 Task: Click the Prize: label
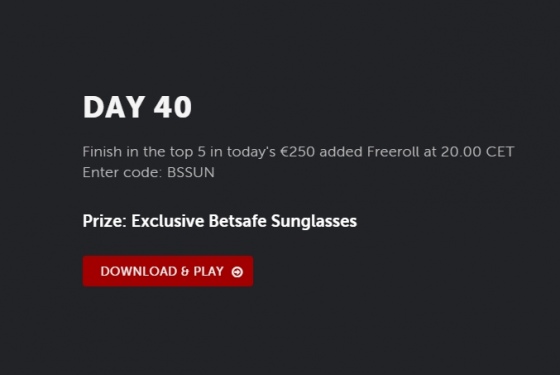(x=105, y=221)
